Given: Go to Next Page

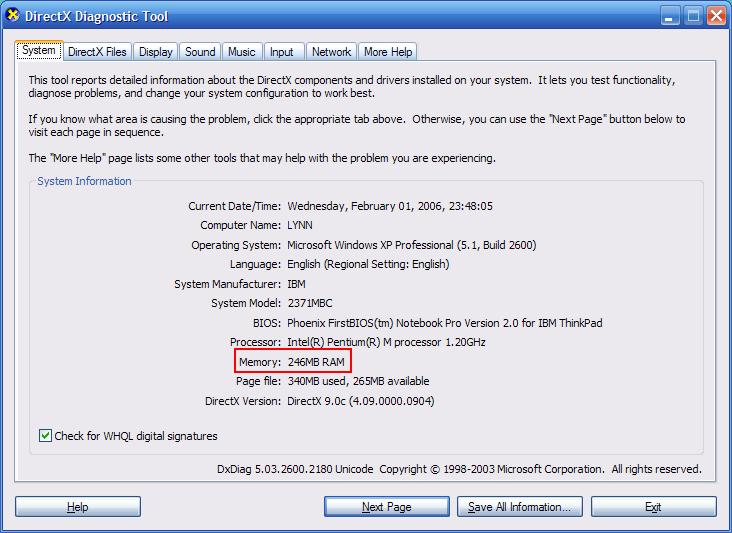Looking at the screenshot, I should click(387, 507).
